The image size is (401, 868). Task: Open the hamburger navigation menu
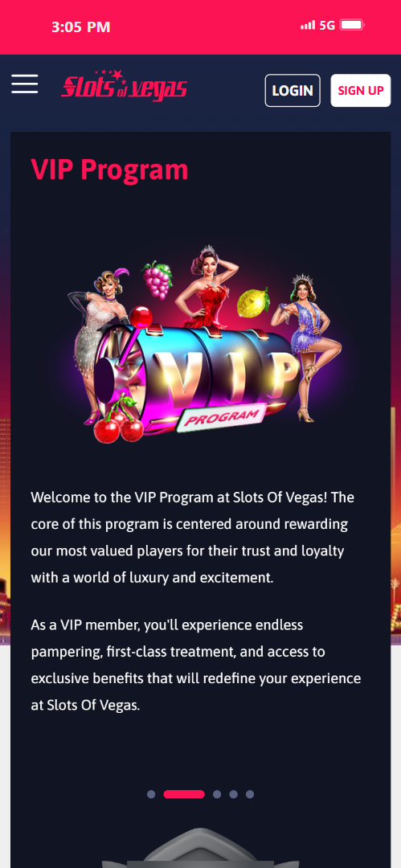pyautogui.click(x=24, y=84)
